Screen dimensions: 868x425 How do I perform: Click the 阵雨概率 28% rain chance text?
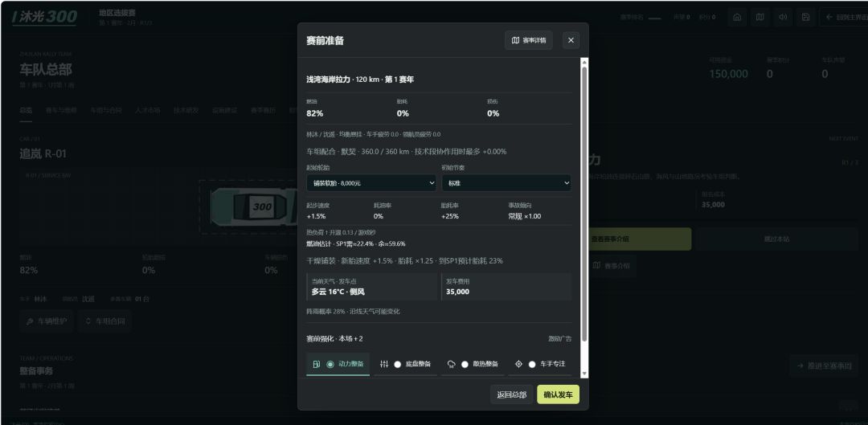tap(353, 312)
